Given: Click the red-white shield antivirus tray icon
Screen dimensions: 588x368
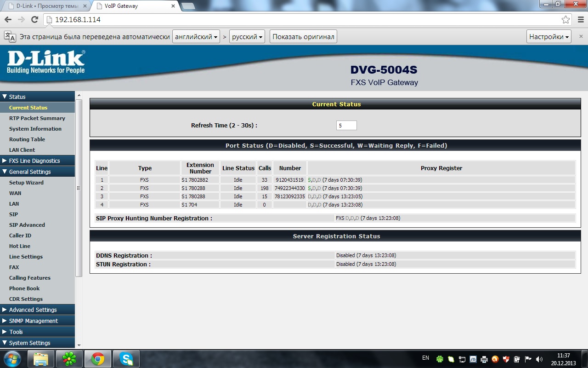Looking at the screenshot, I should (506, 359).
